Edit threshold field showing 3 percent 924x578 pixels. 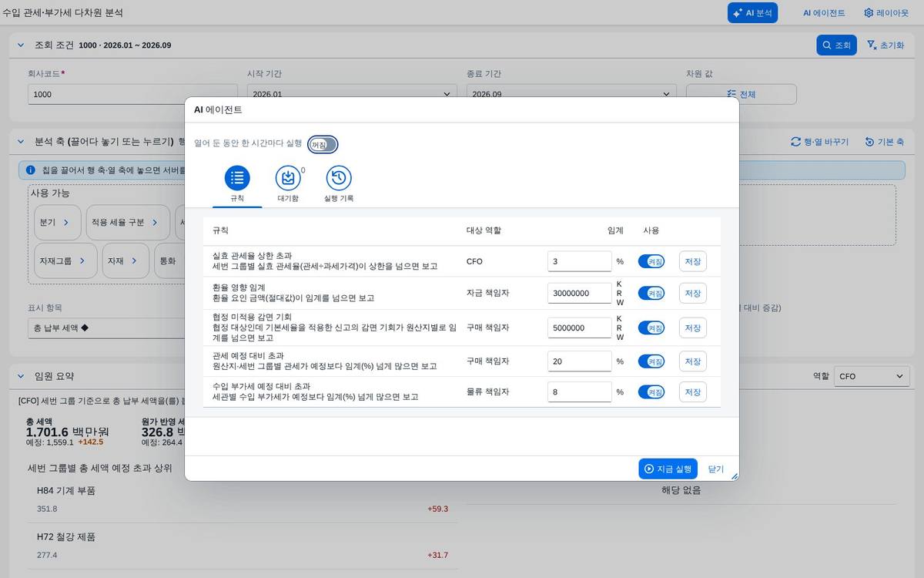580,261
